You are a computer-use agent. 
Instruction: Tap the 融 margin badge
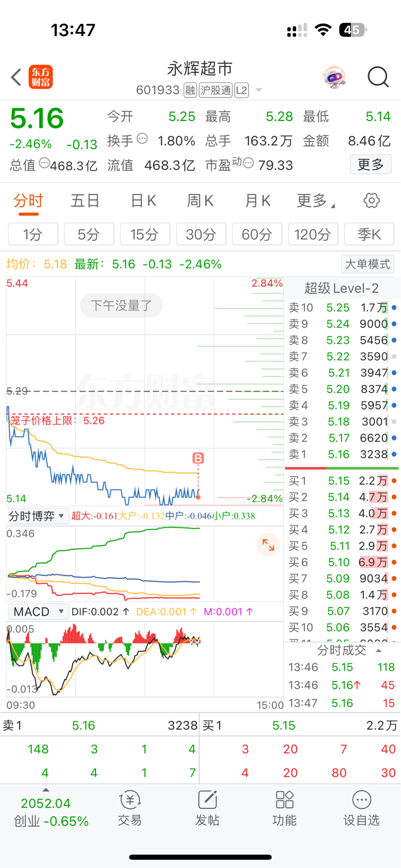190,90
